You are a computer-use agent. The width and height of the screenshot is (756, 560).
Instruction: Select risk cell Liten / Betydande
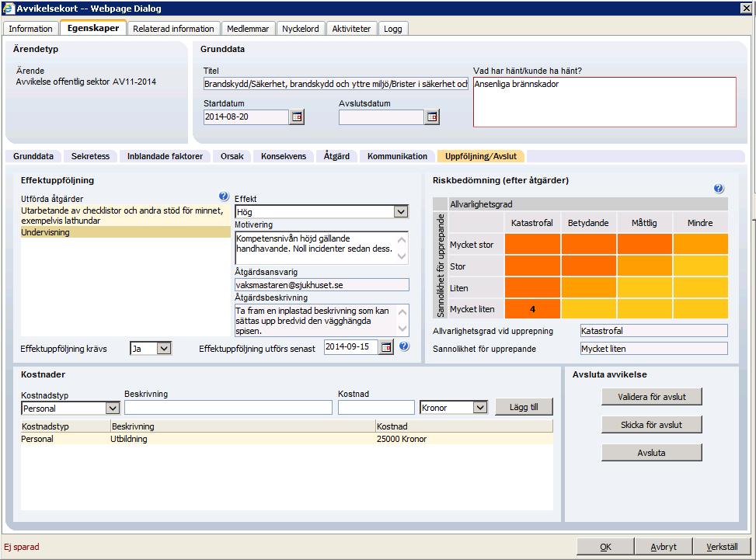pyautogui.click(x=588, y=287)
